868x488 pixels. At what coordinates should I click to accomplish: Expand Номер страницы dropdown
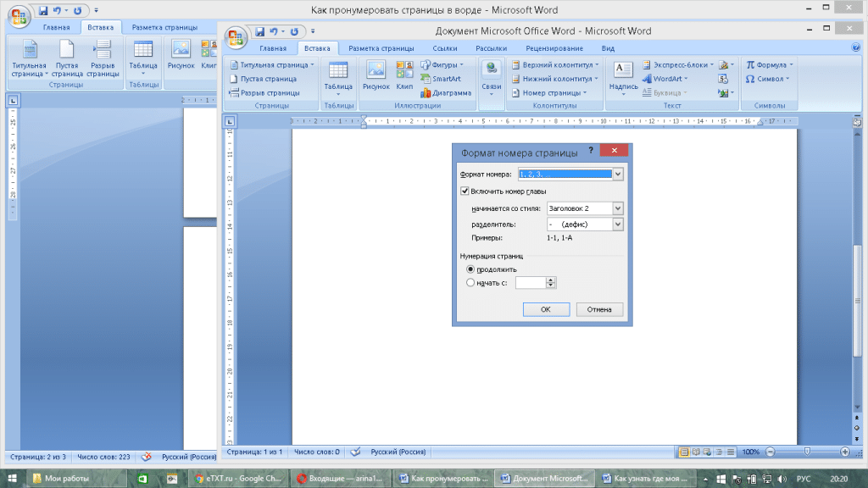585,93
